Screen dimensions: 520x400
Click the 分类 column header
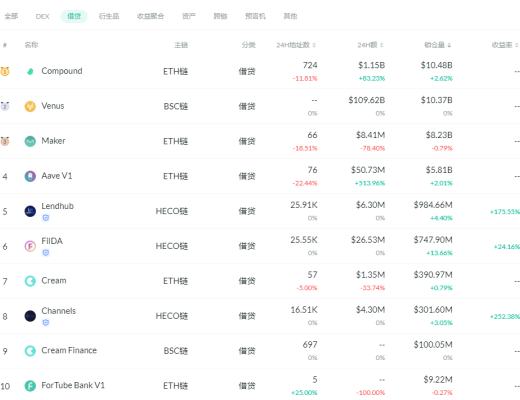[x=249, y=45]
